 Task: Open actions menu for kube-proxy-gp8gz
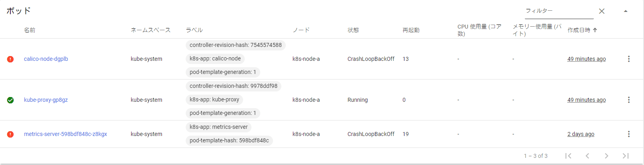(x=629, y=100)
